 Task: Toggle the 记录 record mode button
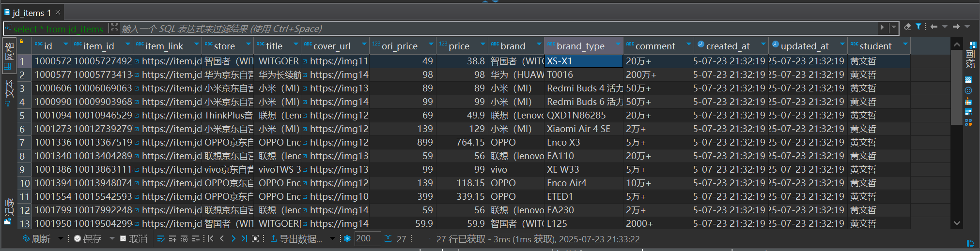tap(9, 211)
